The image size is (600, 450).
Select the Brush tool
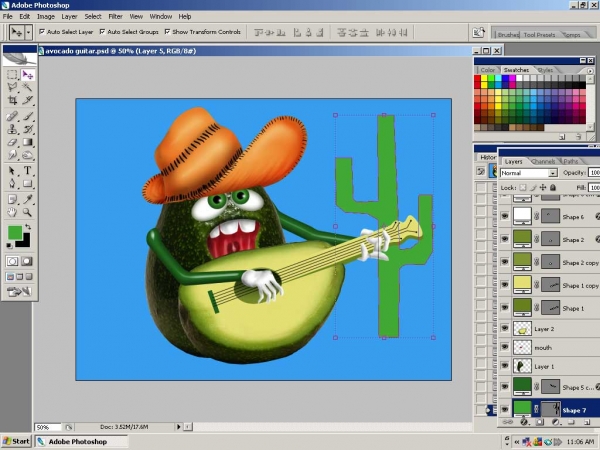click(28, 116)
